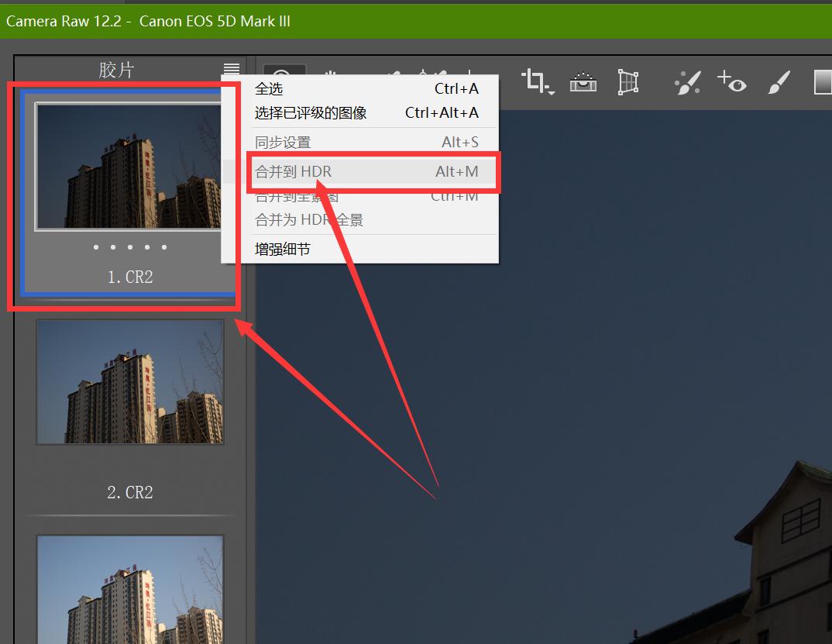Select the Adjustment Brush tool
832x644 pixels.
point(779,82)
